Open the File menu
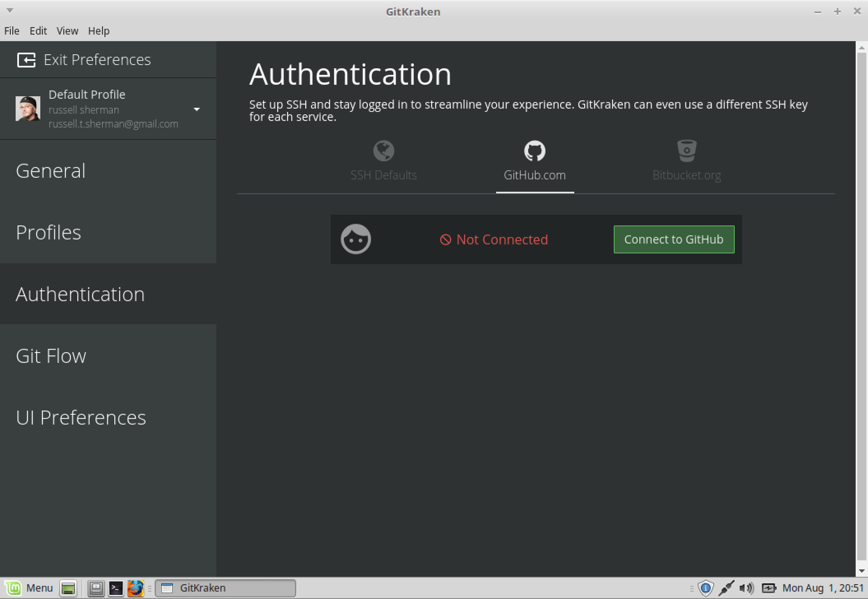 [12, 31]
